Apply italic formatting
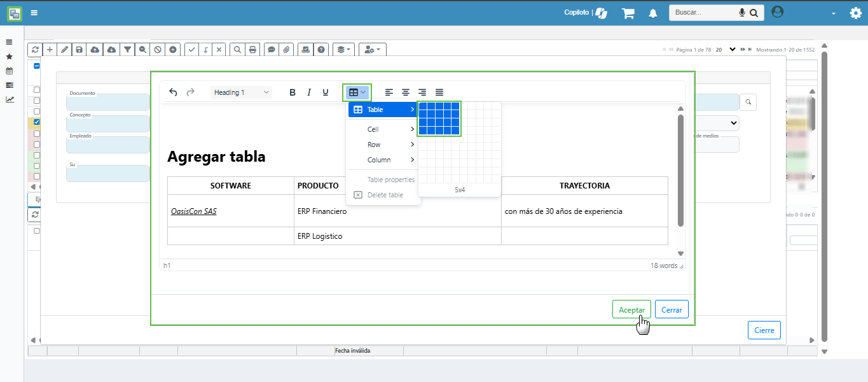This screenshot has height=382, width=868. (309, 92)
